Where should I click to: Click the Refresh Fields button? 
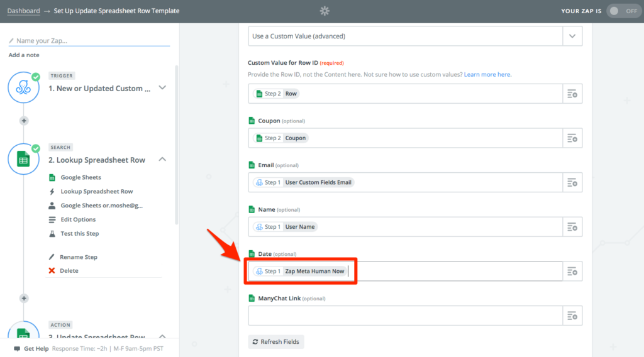(276, 342)
